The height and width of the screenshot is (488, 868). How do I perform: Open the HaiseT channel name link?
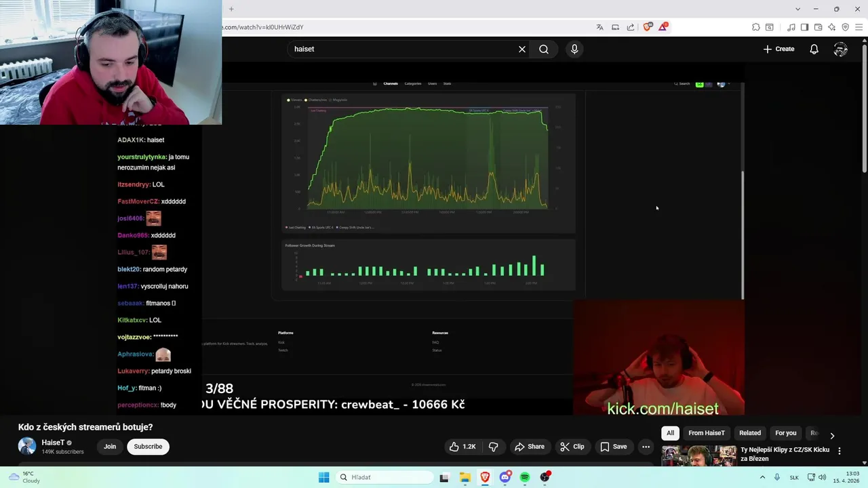53,443
